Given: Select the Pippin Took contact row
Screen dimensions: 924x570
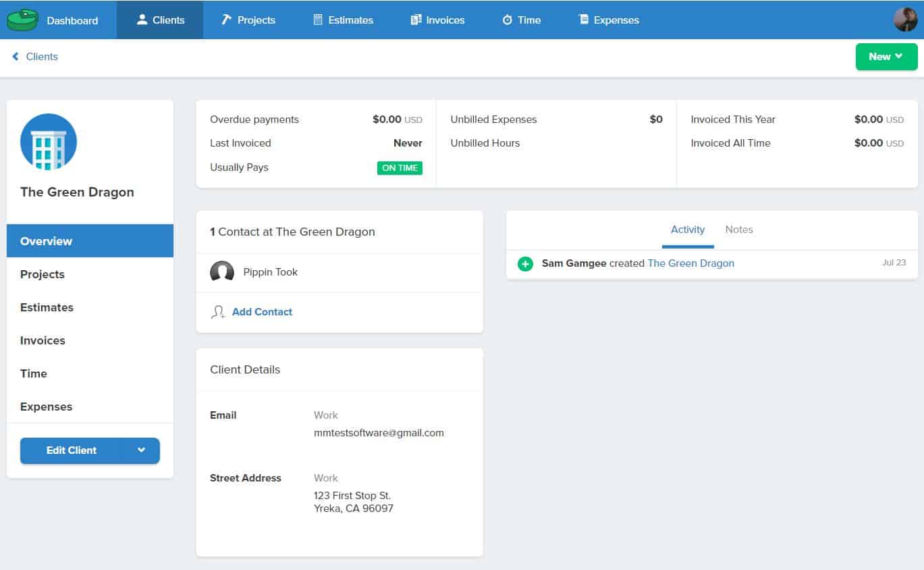Looking at the screenshot, I should click(339, 272).
